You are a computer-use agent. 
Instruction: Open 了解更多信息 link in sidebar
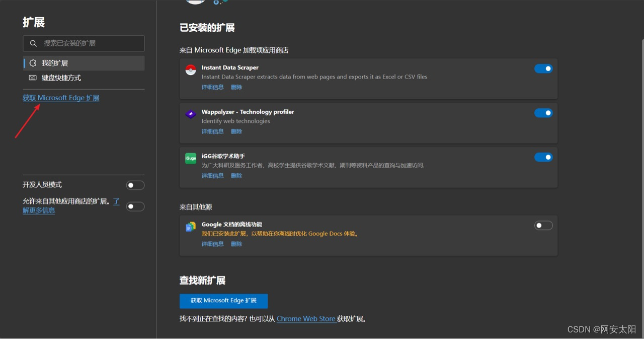(39, 211)
